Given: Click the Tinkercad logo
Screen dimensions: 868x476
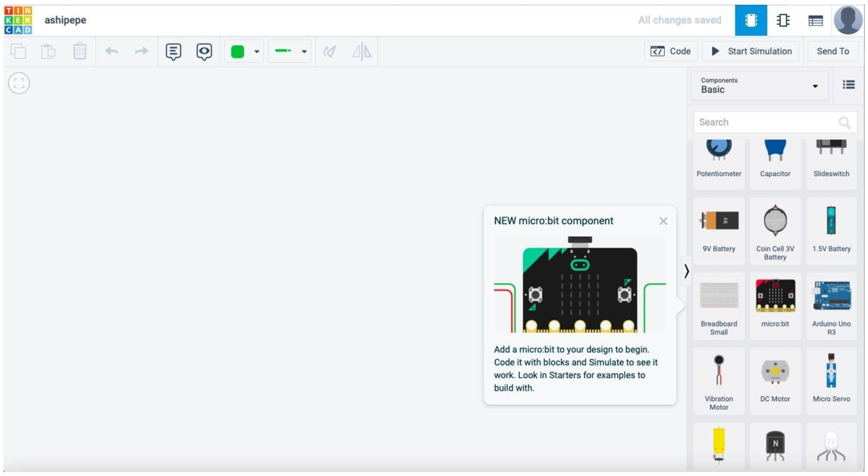Looking at the screenshot, I should (x=18, y=20).
